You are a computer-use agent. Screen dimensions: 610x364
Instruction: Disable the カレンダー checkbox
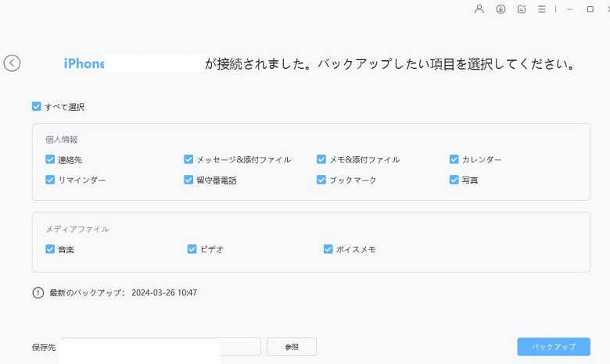click(454, 159)
